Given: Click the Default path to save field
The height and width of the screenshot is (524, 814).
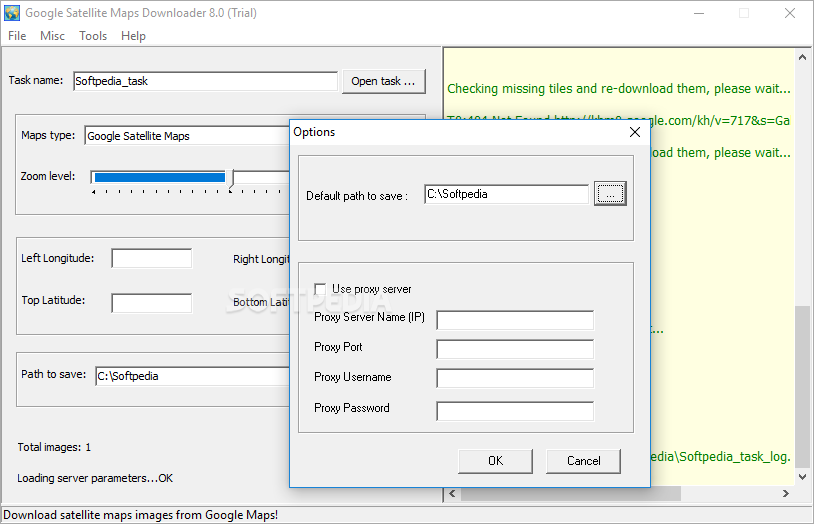Looking at the screenshot, I should point(507,194).
